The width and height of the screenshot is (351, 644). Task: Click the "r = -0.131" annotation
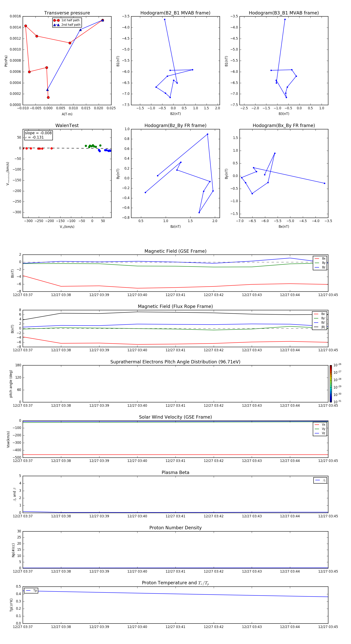point(35,137)
